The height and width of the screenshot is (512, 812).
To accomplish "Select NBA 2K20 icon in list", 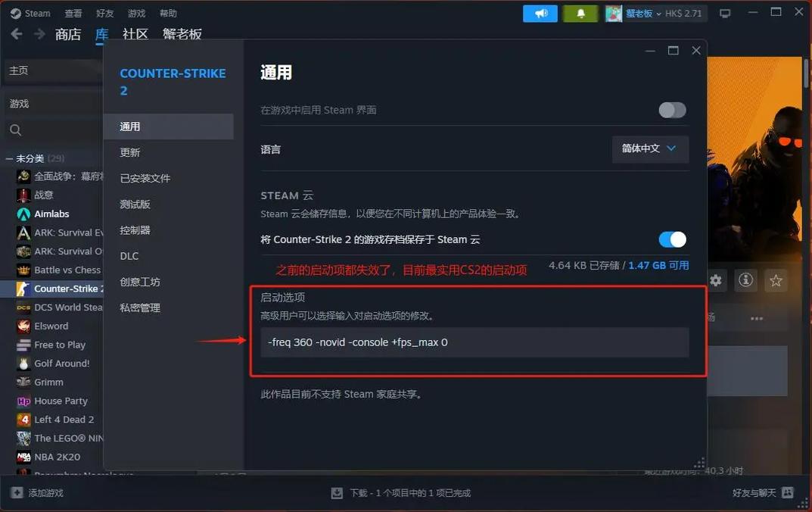I will pyautogui.click(x=23, y=457).
